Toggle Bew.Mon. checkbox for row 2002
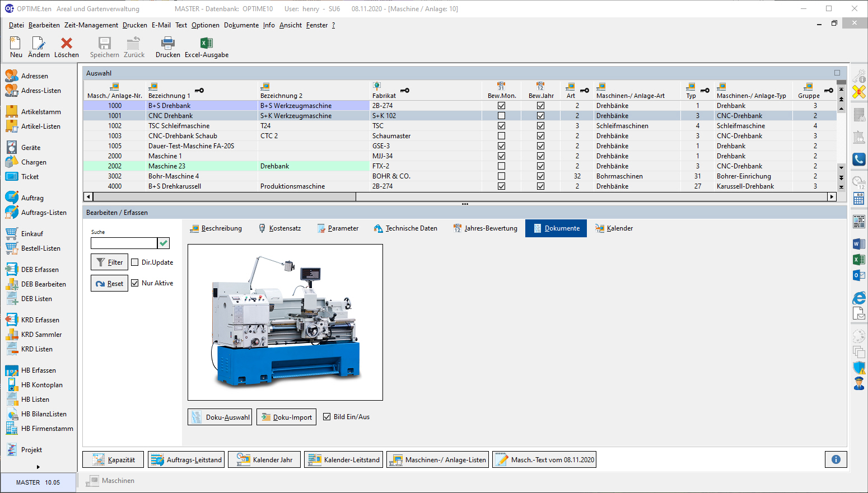The height and width of the screenshot is (493, 868). point(501,166)
